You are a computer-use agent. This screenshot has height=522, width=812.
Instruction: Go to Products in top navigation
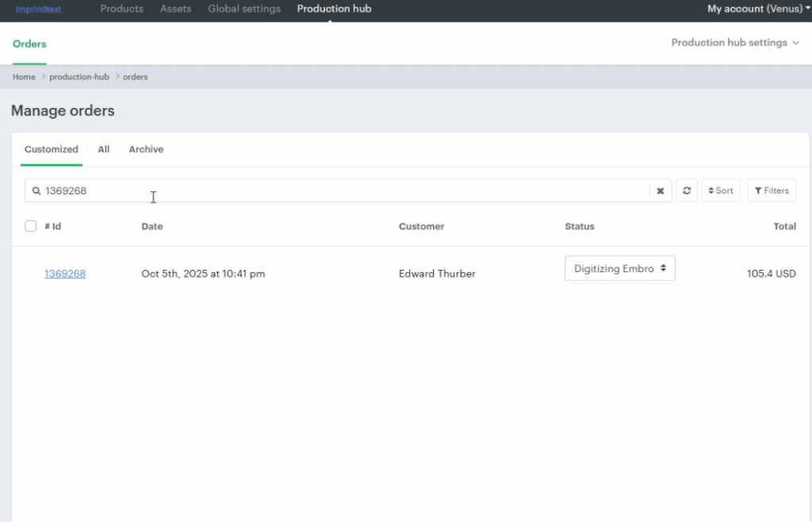(x=121, y=9)
